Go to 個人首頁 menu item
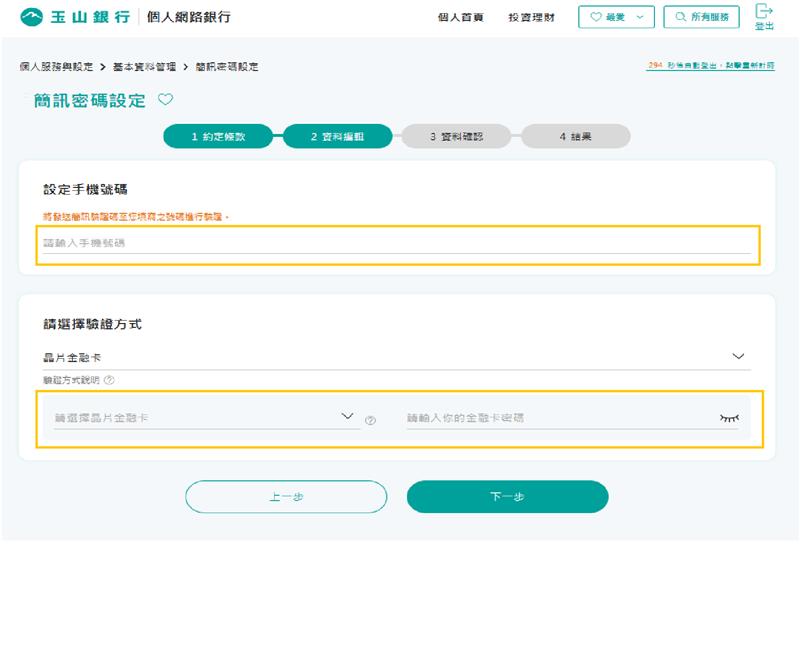 pyautogui.click(x=460, y=17)
